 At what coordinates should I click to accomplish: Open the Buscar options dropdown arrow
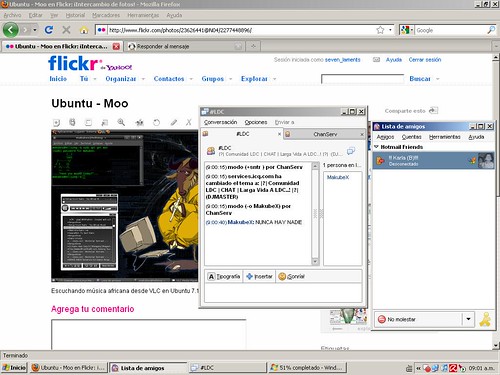click(x=438, y=79)
